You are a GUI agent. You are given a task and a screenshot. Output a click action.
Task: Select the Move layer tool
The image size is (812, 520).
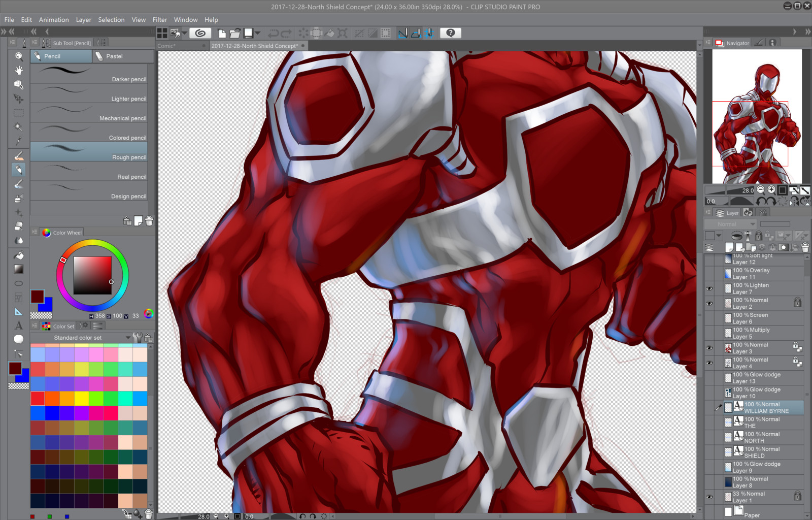19,99
